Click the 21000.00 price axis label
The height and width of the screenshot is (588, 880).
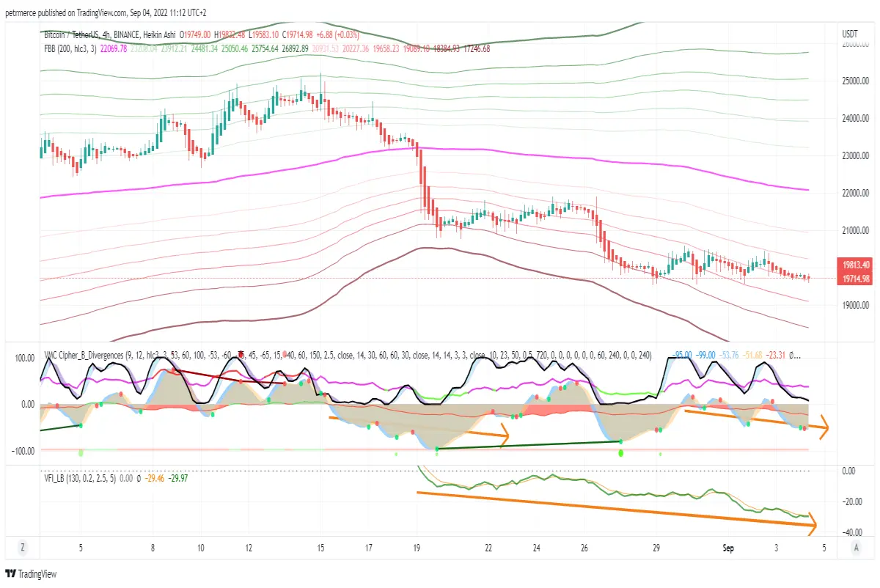855,231
